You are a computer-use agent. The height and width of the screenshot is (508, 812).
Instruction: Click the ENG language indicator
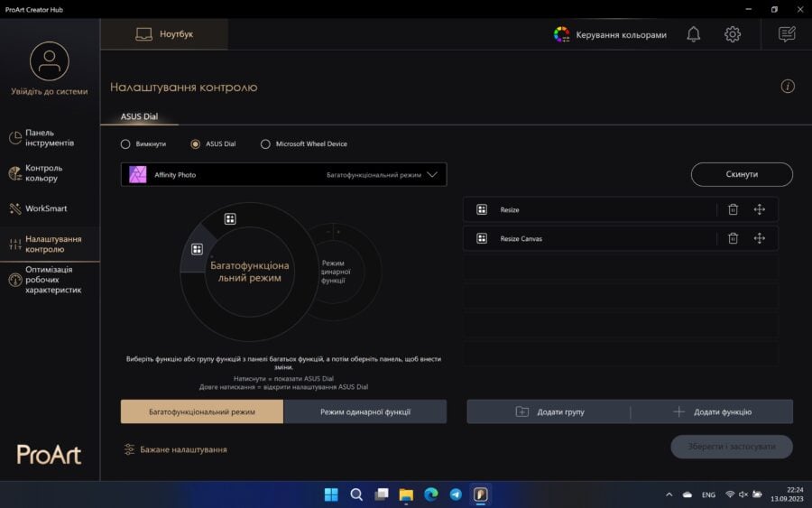pos(708,495)
